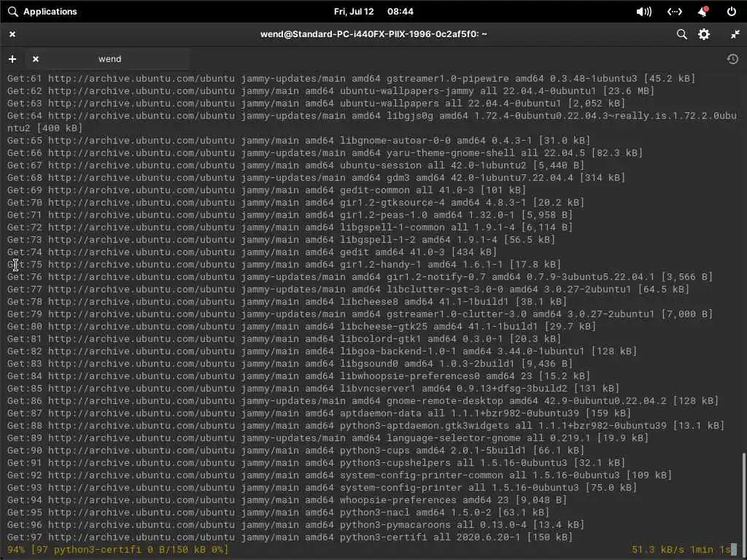The image size is (747, 560).
Task: Click the Get:97 python3-certifi line
Action: pyautogui.click(x=290, y=536)
